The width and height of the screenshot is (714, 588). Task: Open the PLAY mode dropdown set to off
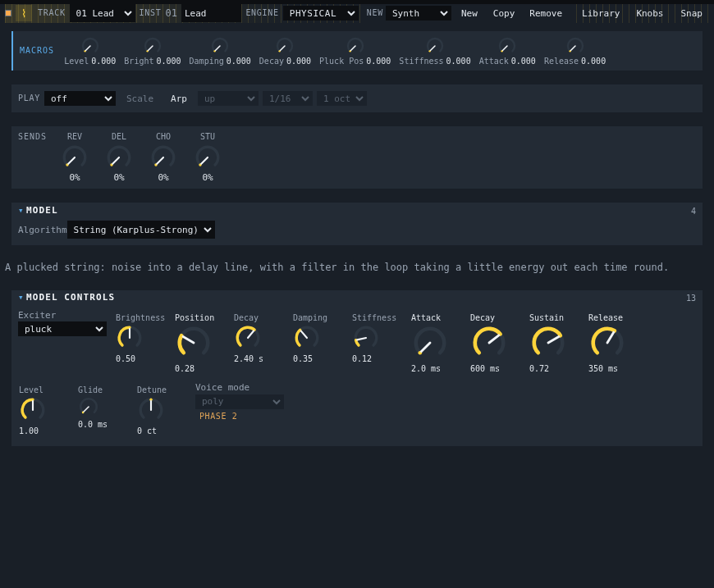pos(80,98)
